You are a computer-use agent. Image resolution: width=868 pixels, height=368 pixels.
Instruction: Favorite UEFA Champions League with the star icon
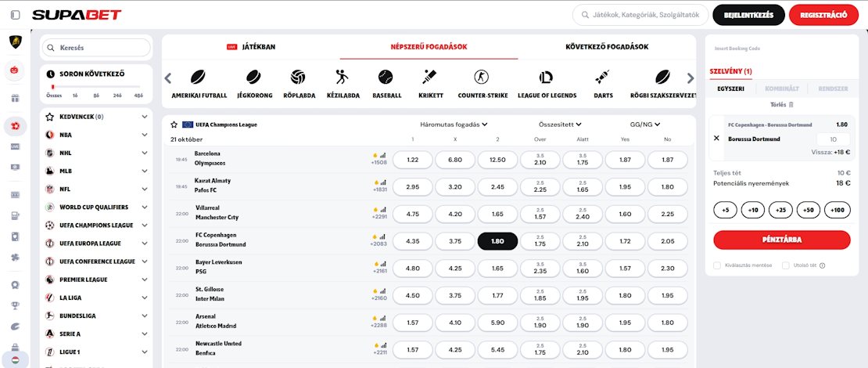click(x=174, y=124)
